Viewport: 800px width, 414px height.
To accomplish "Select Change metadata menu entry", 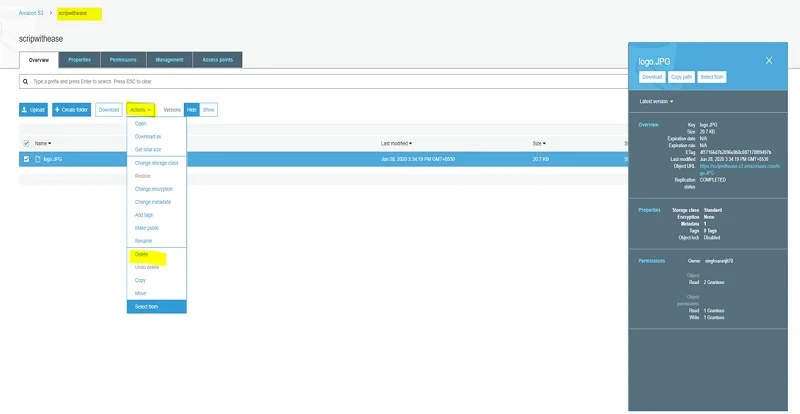I will (153, 202).
